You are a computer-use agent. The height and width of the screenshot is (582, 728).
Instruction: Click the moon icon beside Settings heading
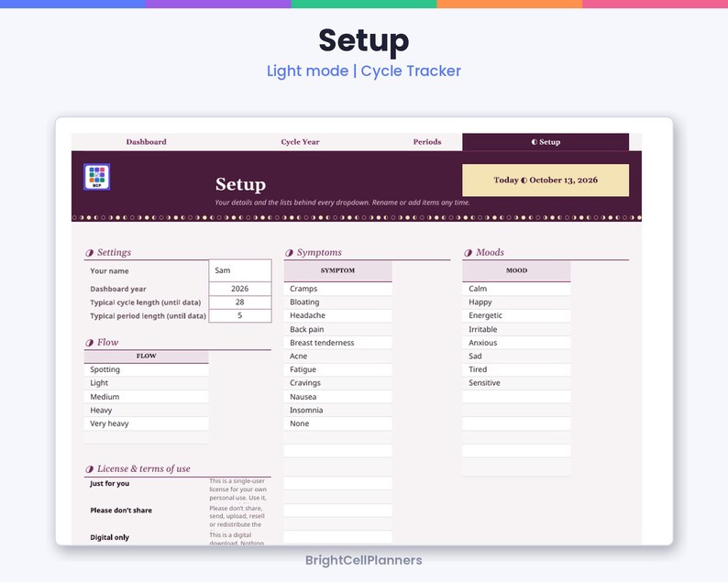point(89,253)
